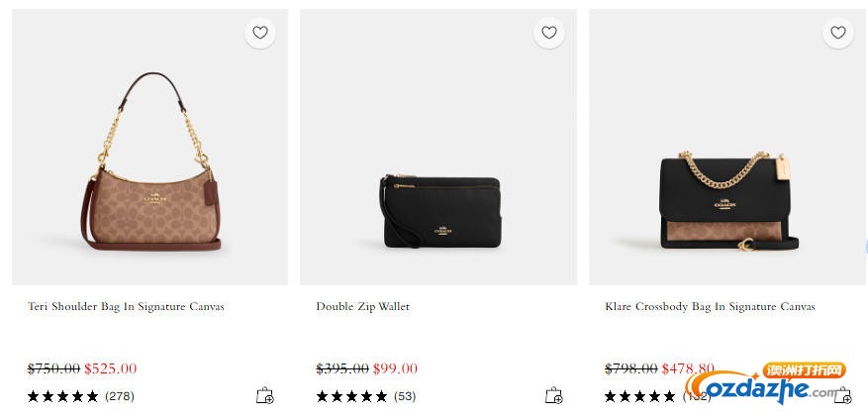Click Teri Shoulder Bag star rating

pyautogui.click(x=63, y=396)
